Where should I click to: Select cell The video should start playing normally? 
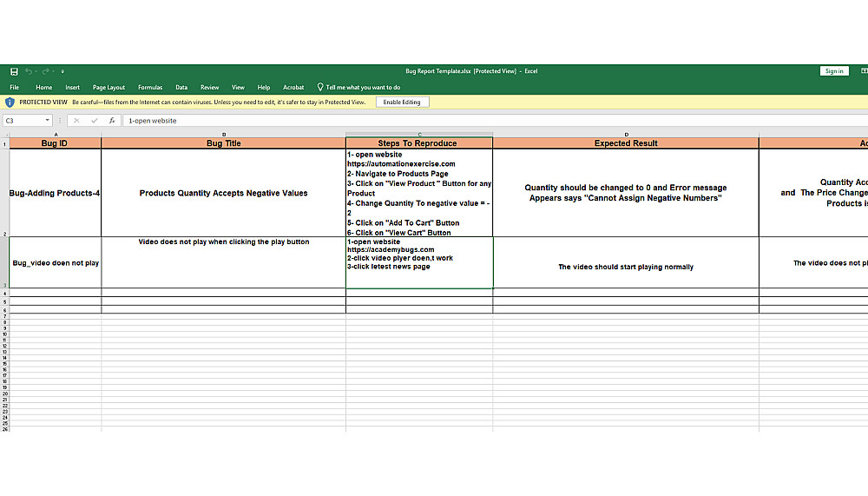point(626,262)
